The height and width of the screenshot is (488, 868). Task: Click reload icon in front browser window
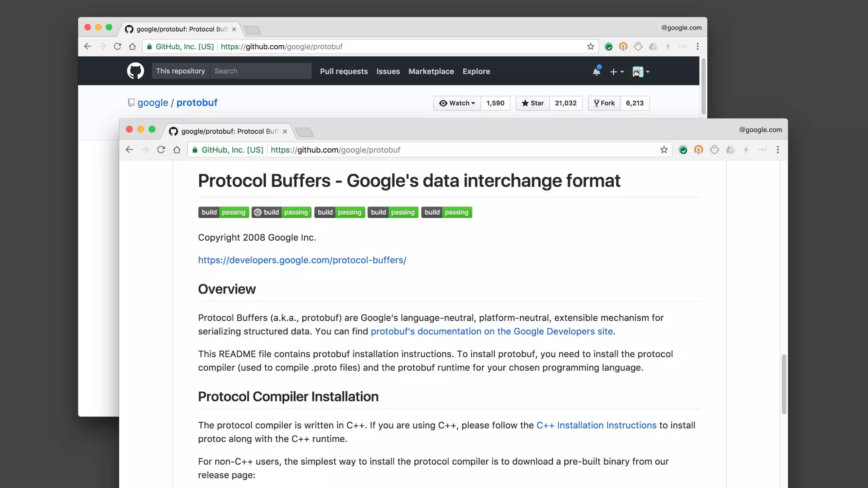point(161,150)
